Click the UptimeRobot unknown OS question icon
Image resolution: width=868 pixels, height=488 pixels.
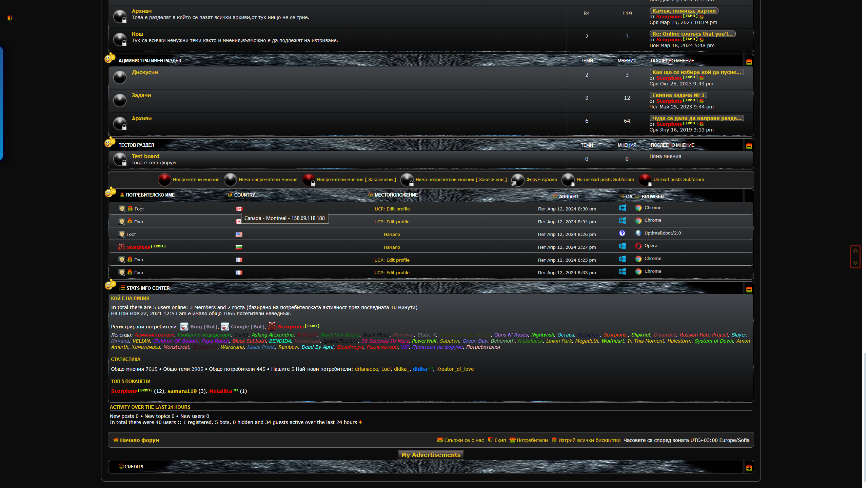point(622,233)
